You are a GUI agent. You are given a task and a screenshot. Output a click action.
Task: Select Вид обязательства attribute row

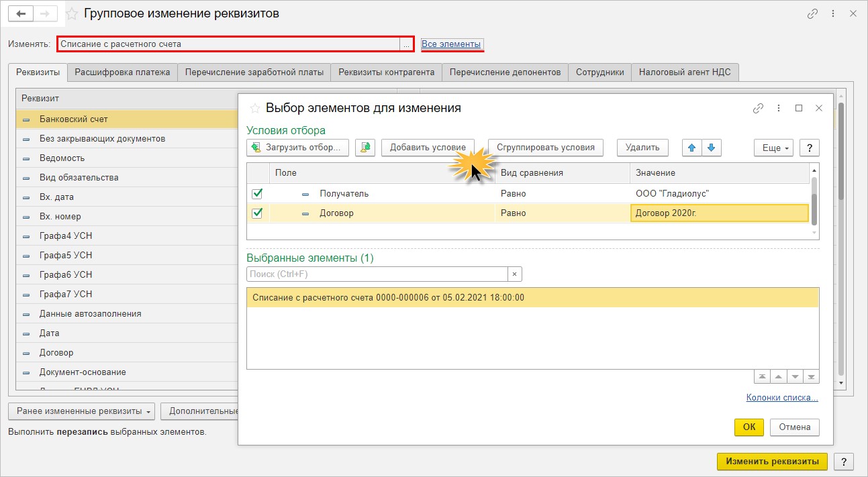(x=128, y=178)
